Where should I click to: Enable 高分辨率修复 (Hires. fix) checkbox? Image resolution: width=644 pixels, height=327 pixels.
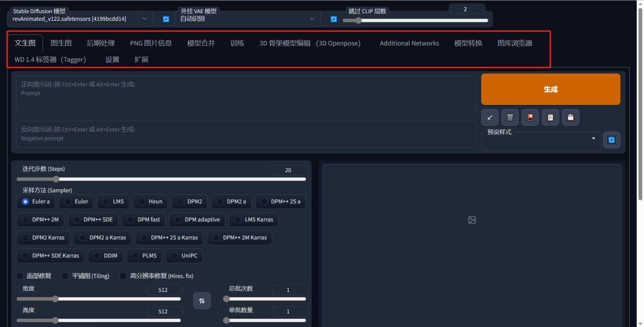click(123, 276)
